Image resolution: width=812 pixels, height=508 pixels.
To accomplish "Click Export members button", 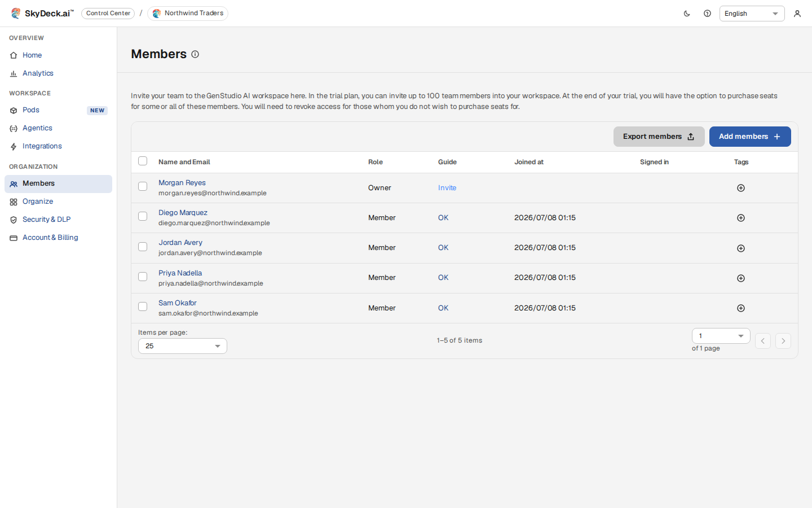I will pos(659,137).
